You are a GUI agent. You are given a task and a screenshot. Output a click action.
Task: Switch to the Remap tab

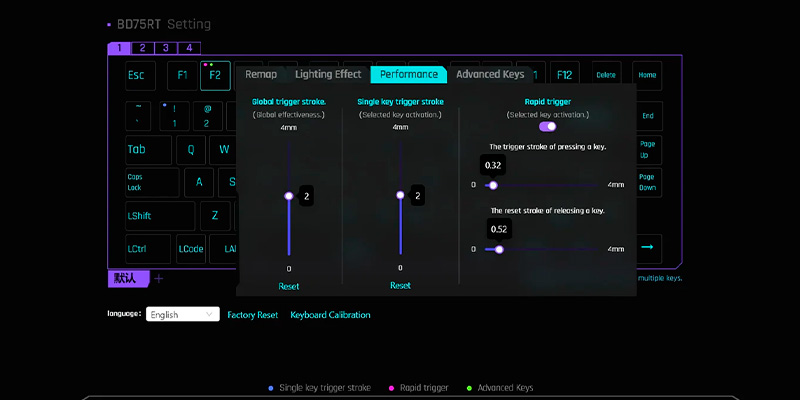click(x=261, y=74)
